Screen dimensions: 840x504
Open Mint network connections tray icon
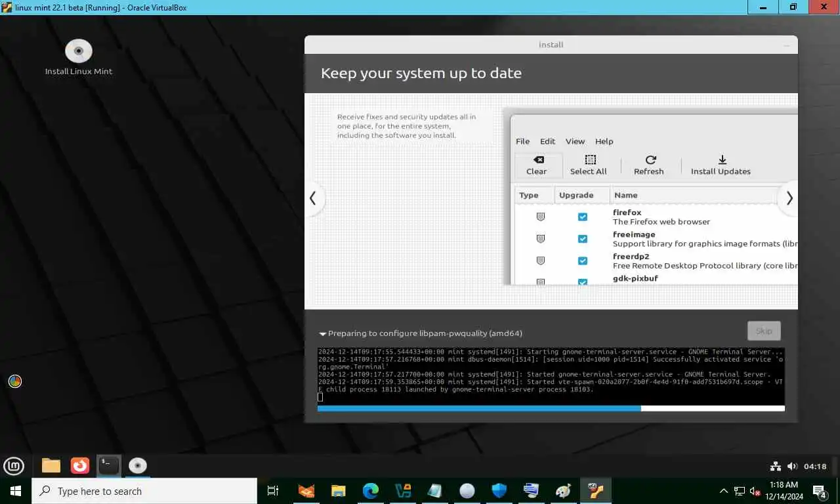[775, 467]
